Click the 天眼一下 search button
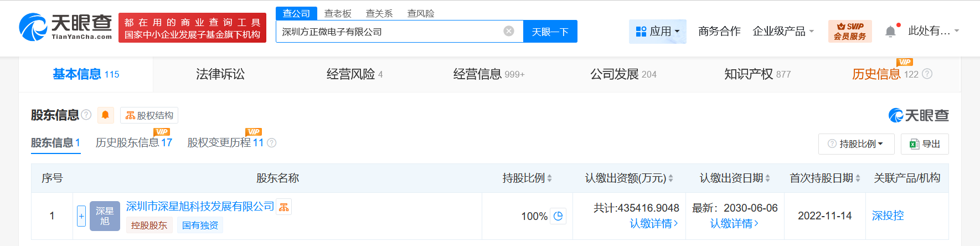Image resolution: width=980 pixels, height=246 pixels. coord(550,32)
